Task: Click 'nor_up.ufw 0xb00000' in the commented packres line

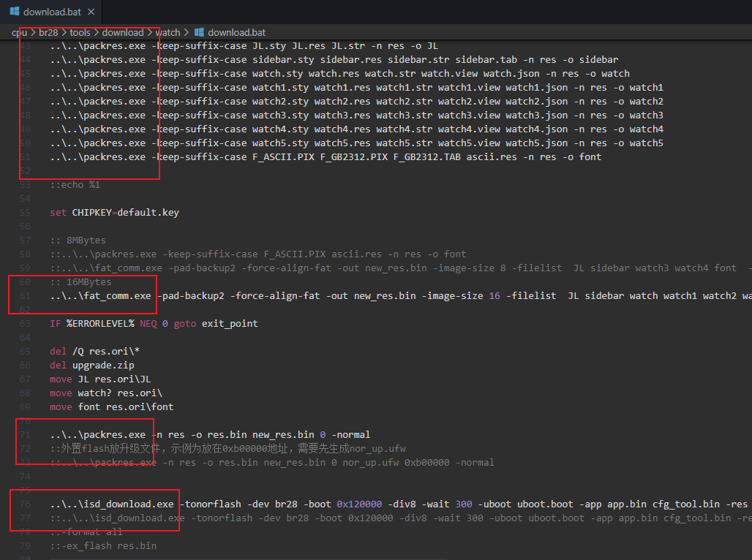Action: point(396,463)
